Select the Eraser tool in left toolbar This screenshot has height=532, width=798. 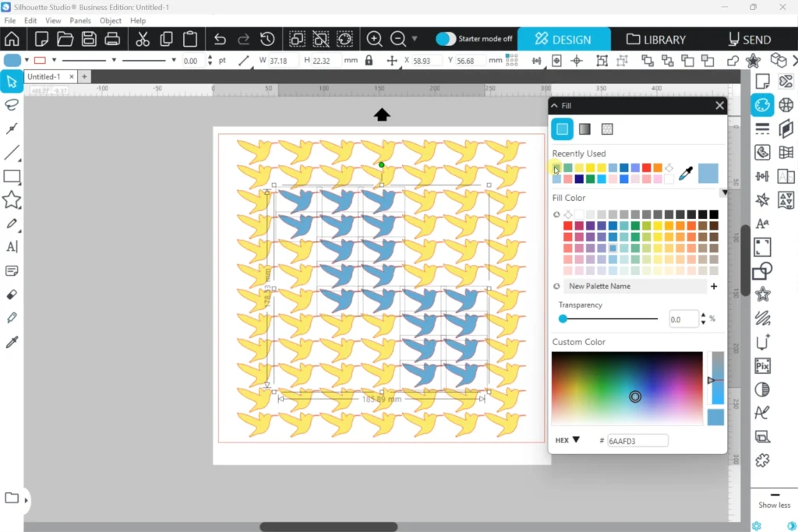[x=12, y=295]
